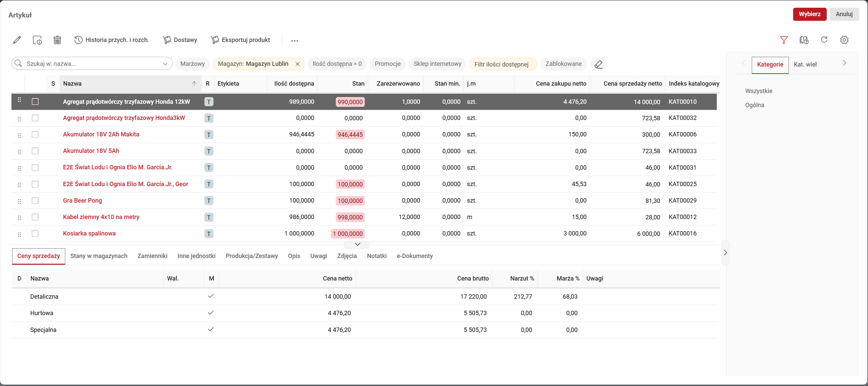The image size is (868, 386).
Task: Select checkbox for Kosiarka spalinowa
Action: (x=35, y=233)
